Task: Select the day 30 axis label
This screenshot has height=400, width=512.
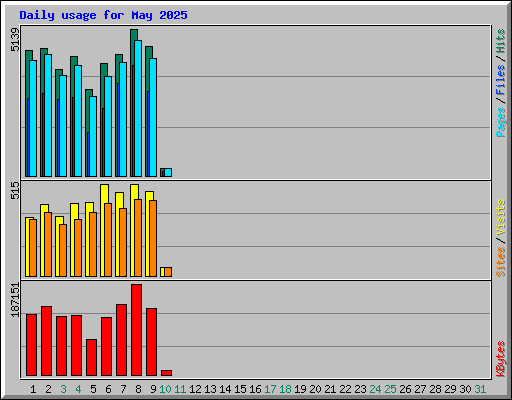Action: [x=465, y=389]
